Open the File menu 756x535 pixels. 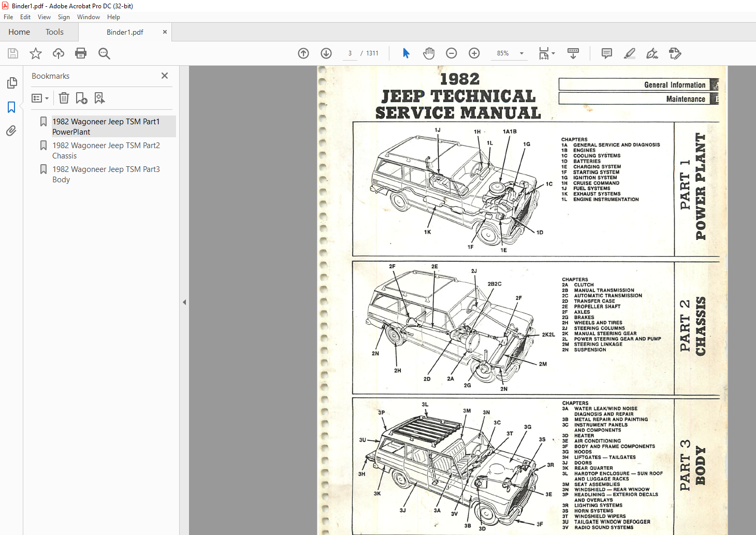click(8, 17)
